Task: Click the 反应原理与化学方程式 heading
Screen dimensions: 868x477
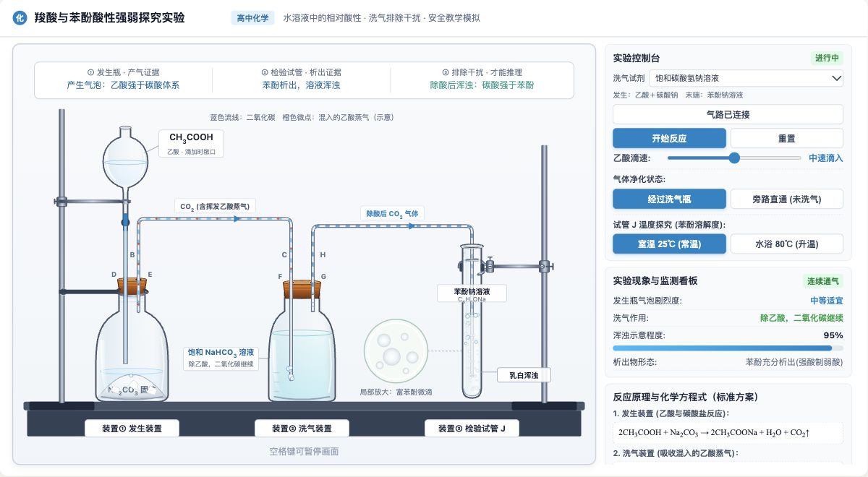Action: [x=685, y=397]
